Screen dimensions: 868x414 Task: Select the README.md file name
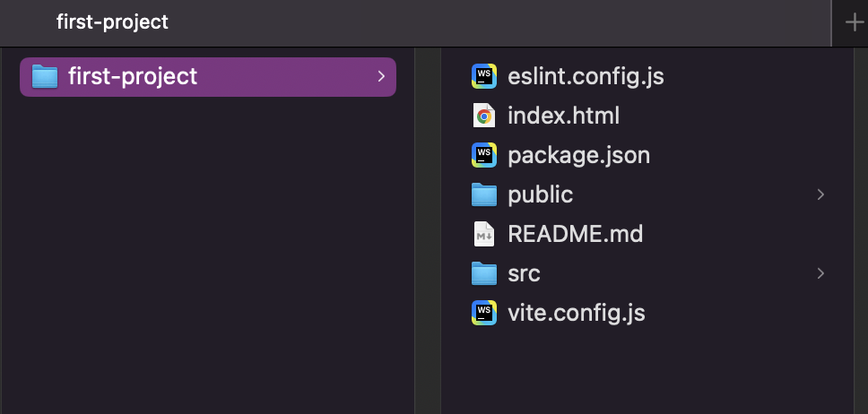pyautogui.click(x=575, y=234)
